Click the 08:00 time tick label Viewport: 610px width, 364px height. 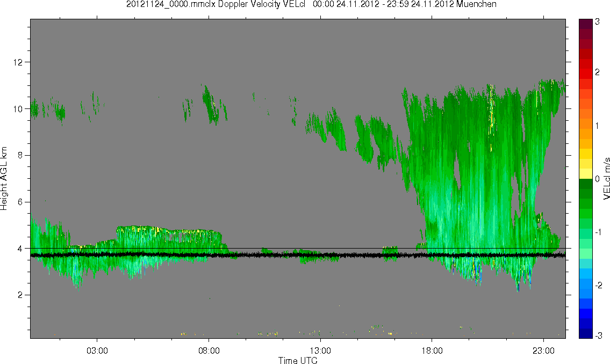click(x=209, y=351)
